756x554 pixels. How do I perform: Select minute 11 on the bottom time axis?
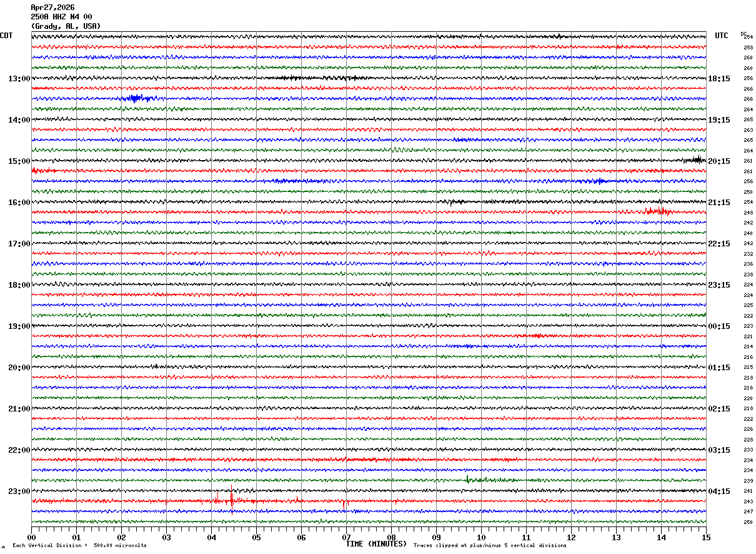(x=526, y=537)
